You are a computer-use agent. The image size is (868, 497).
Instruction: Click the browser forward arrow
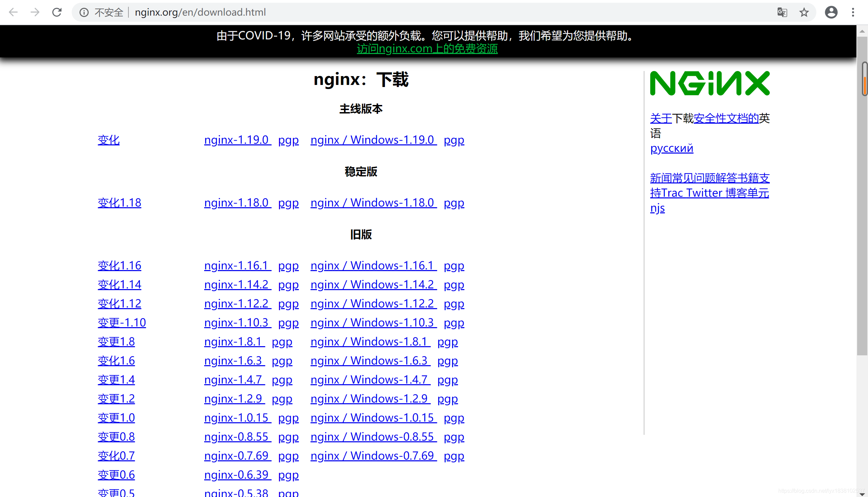[x=35, y=12]
